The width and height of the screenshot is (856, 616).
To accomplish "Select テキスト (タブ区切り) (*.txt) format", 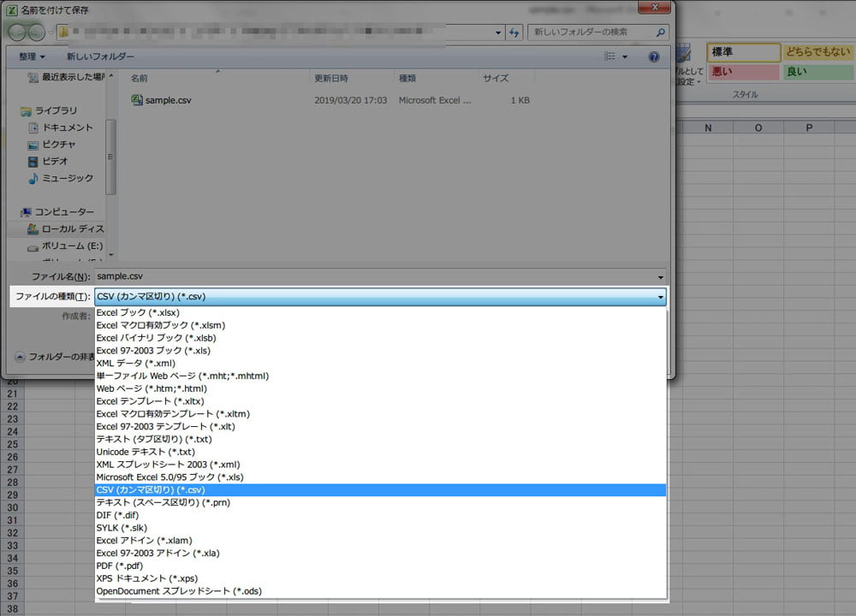I will click(x=381, y=439).
